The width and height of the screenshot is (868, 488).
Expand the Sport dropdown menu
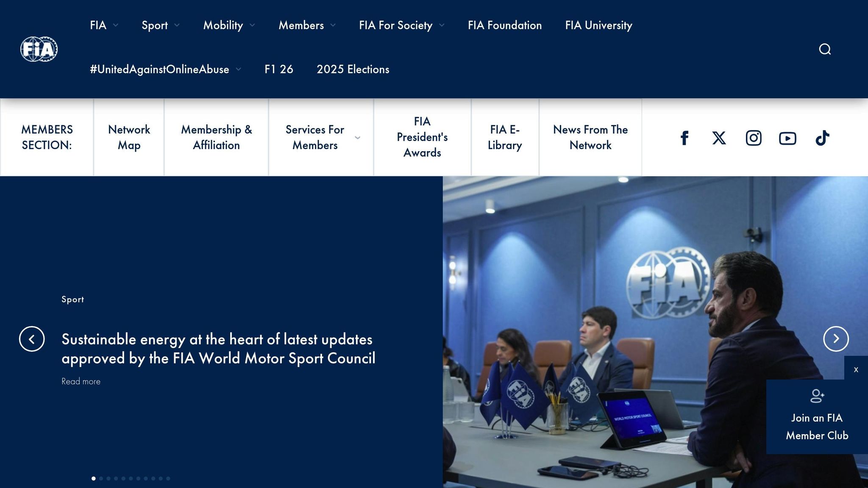160,25
